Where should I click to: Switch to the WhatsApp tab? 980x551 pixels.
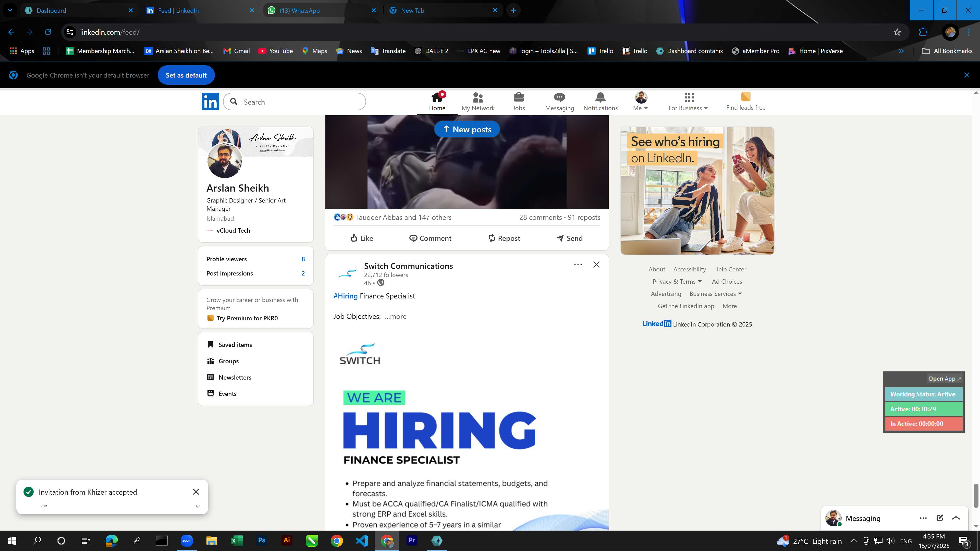coord(322,10)
